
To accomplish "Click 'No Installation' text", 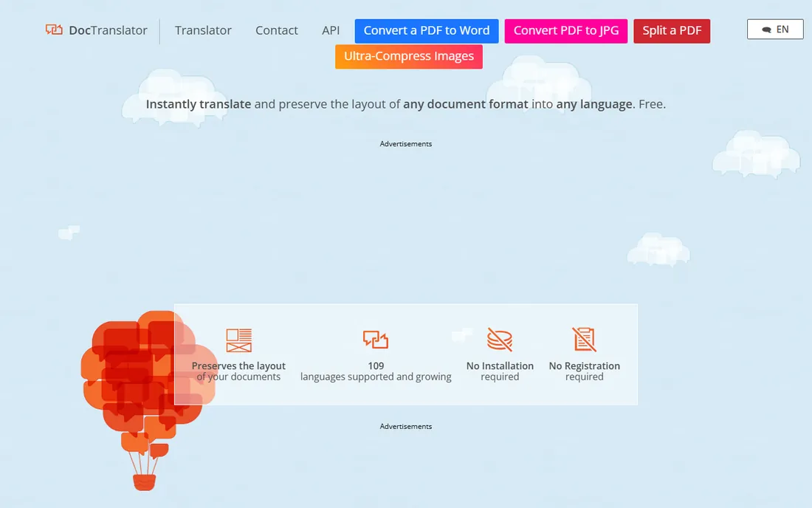I will [x=500, y=365].
